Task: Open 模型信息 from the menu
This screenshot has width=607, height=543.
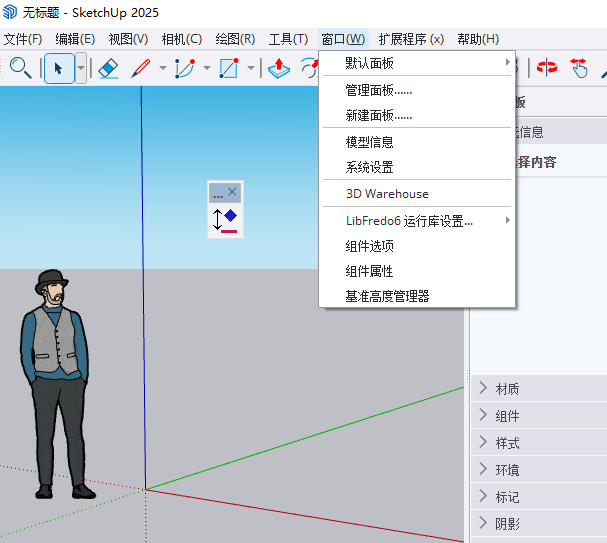Action: click(x=417, y=142)
